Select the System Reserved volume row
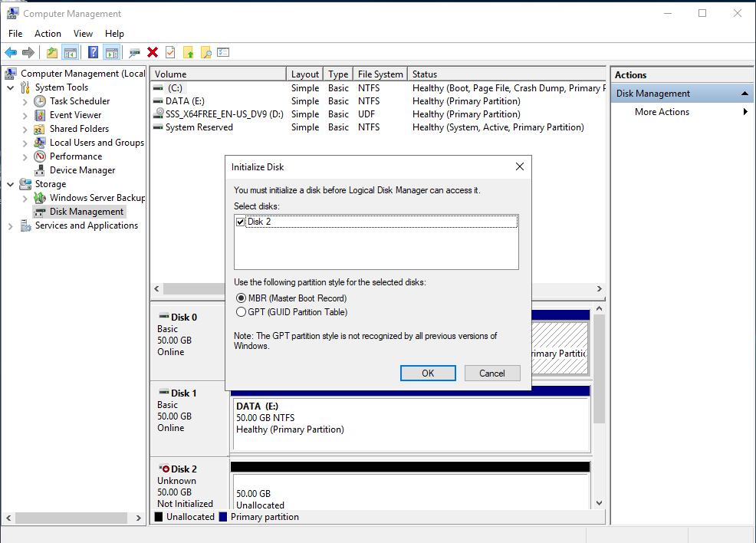Screen dimensions: 756x543 coord(379,127)
